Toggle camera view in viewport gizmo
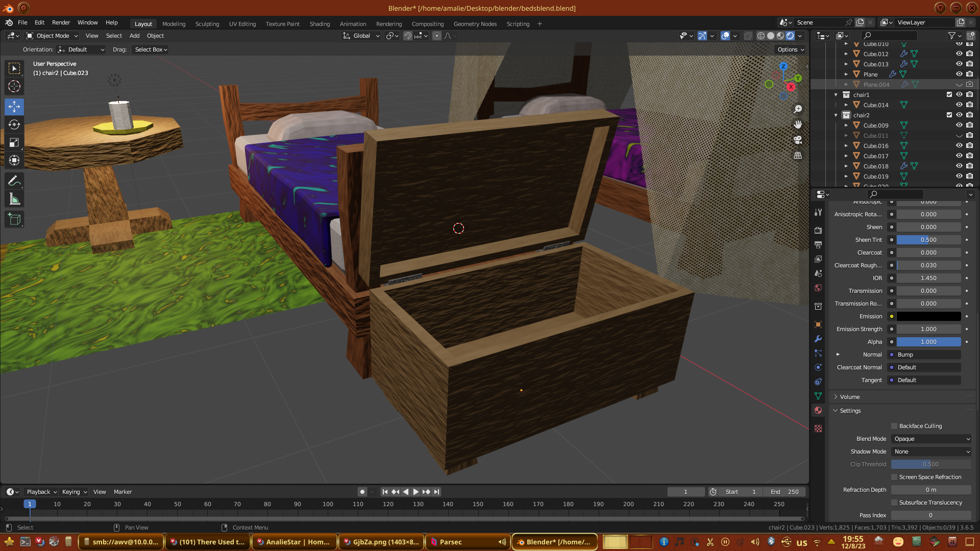980x551 pixels. click(x=798, y=140)
